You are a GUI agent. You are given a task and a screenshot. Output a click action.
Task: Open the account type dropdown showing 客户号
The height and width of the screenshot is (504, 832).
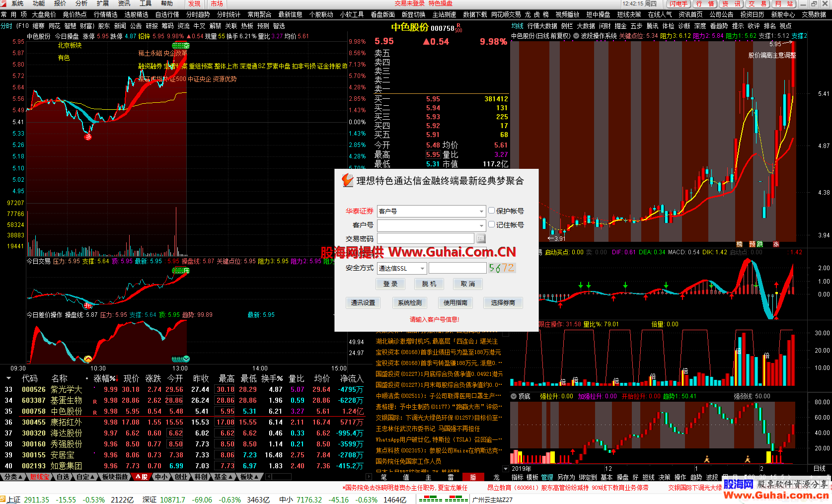coord(431,211)
